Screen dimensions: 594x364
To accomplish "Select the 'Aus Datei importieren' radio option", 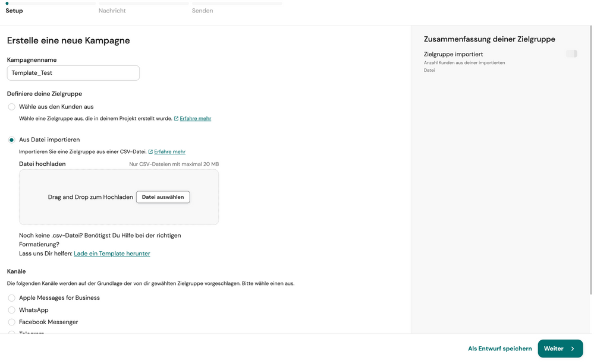I will point(12,140).
